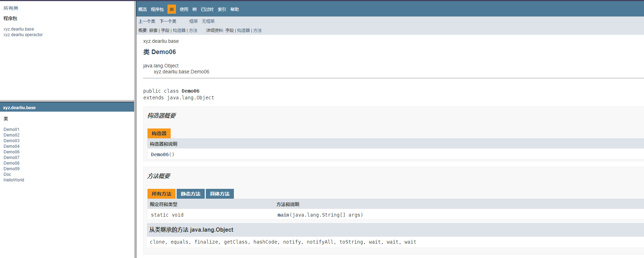Open the 索引 index page
The image size is (644, 258).
[222, 9]
